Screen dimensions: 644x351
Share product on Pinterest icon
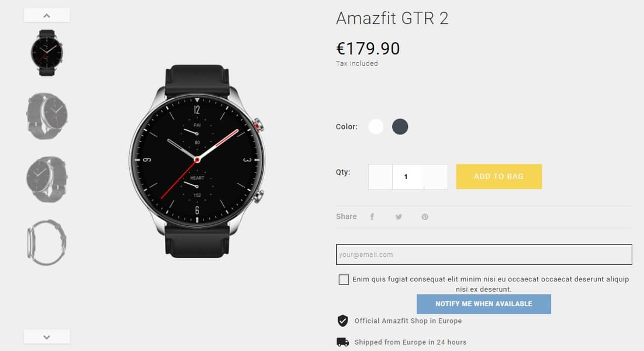pos(425,216)
